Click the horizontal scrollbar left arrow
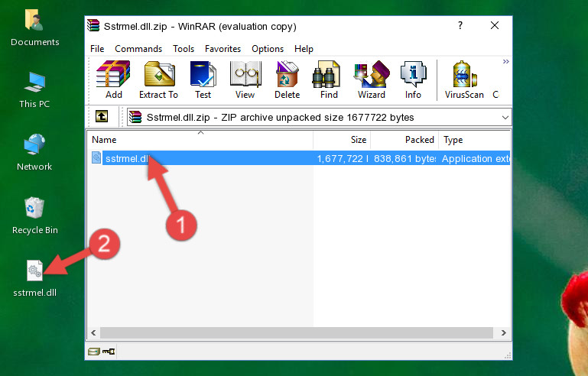 pos(93,332)
